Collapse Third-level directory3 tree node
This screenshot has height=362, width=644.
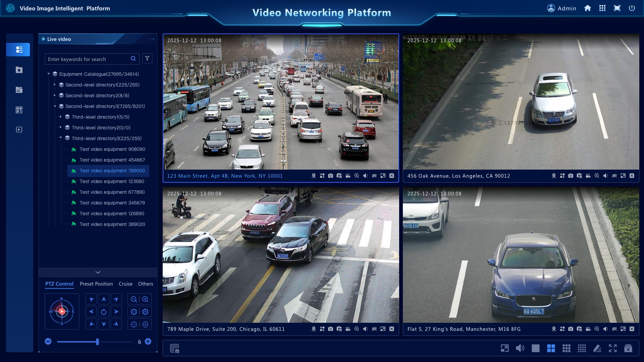click(x=61, y=137)
